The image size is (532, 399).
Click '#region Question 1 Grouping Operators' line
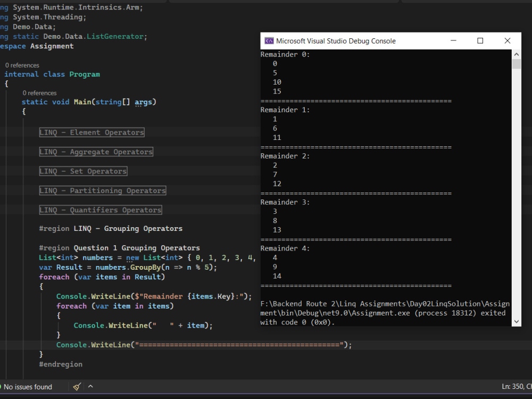[x=119, y=248]
